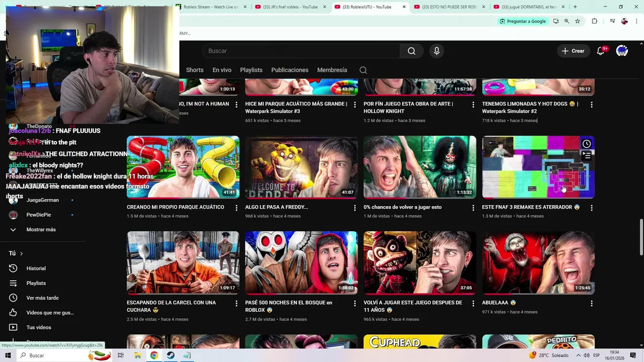644x362 pixels.
Task: Activate voice search microphone icon
Action: pos(437,51)
